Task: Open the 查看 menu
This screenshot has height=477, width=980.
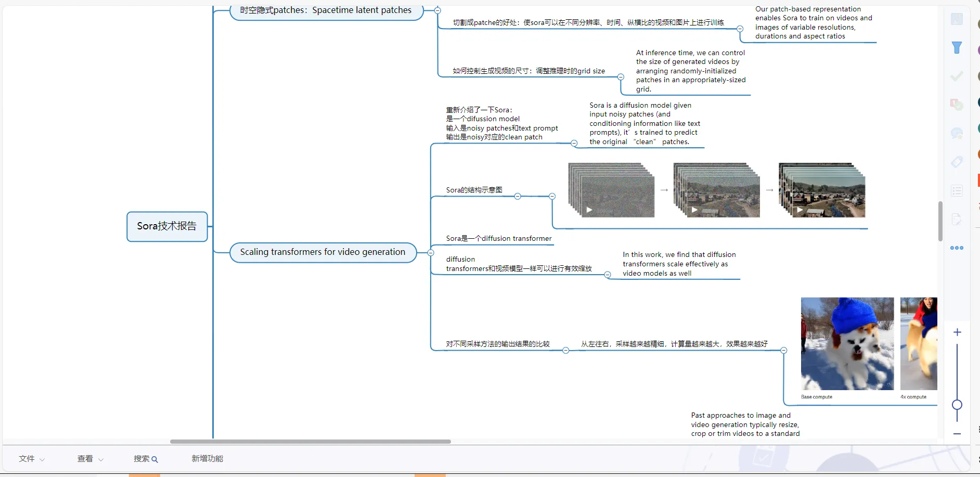Action: 90,459
